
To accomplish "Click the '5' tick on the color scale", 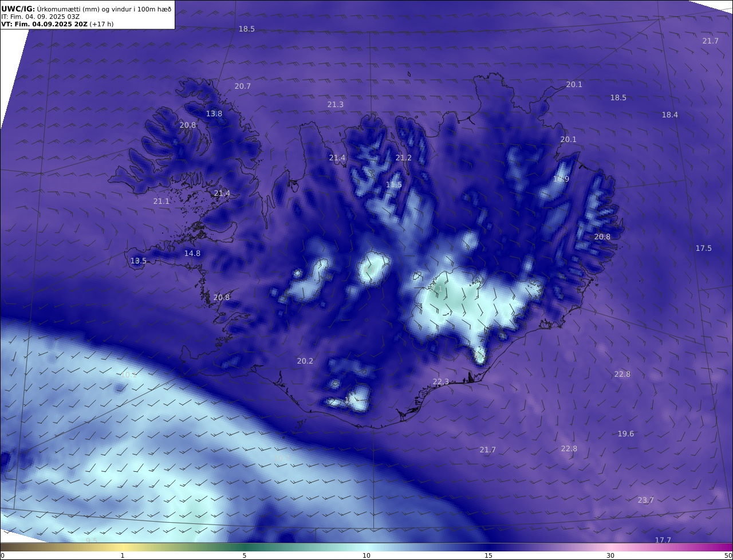I will pyautogui.click(x=245, y=555).
